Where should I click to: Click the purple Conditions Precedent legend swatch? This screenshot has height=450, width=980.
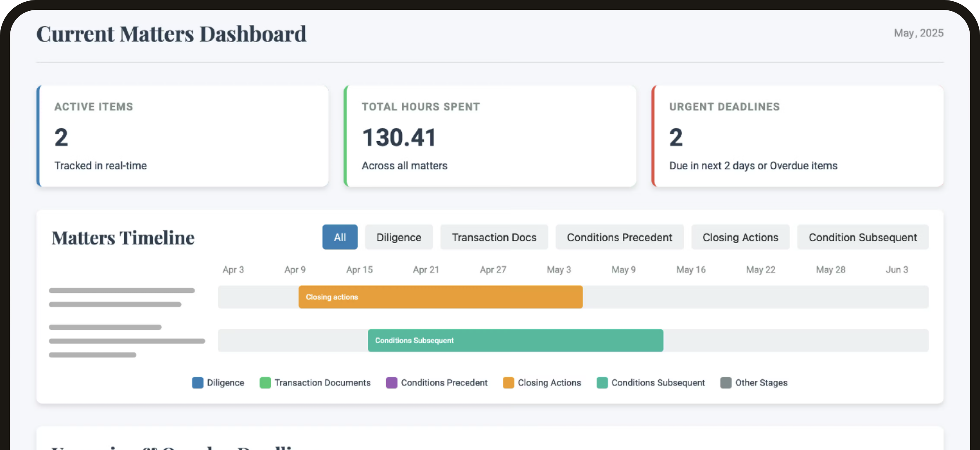pos(392,383)
